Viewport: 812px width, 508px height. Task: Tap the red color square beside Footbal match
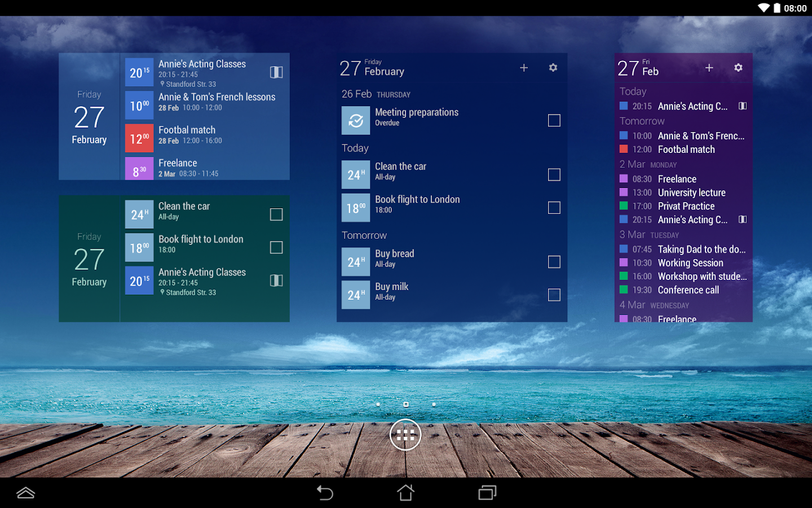click(x=624, y=149)
